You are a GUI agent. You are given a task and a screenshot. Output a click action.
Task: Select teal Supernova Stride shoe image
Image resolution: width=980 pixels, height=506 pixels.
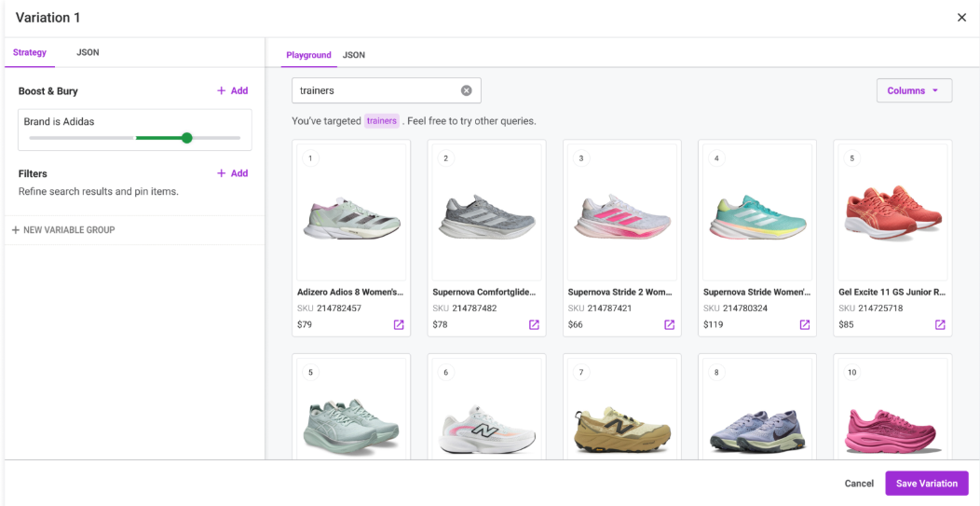point(757,217)
